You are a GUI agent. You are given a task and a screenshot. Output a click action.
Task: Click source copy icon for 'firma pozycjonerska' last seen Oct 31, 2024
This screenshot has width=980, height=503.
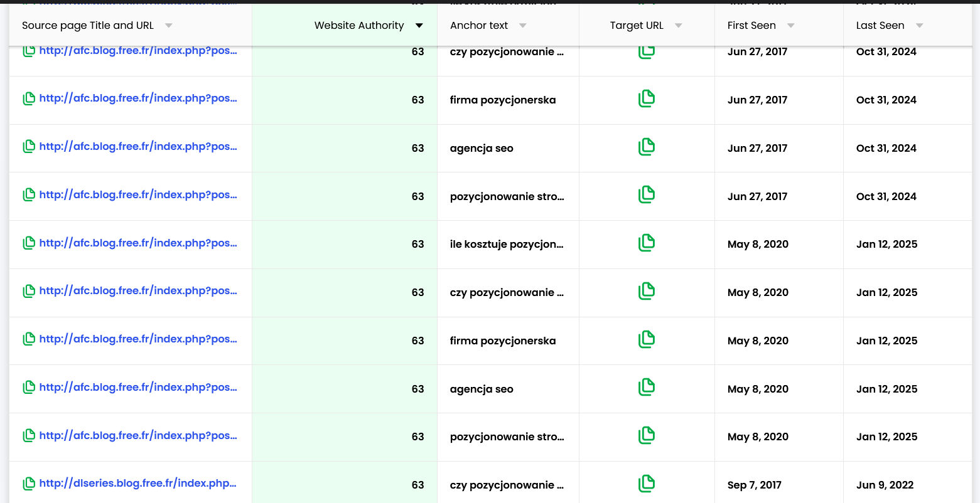click(x=29, y=99)
